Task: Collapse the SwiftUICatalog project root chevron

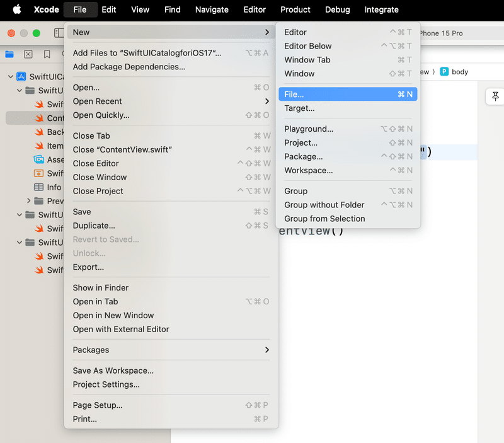Action: click(x=11, y=76)
